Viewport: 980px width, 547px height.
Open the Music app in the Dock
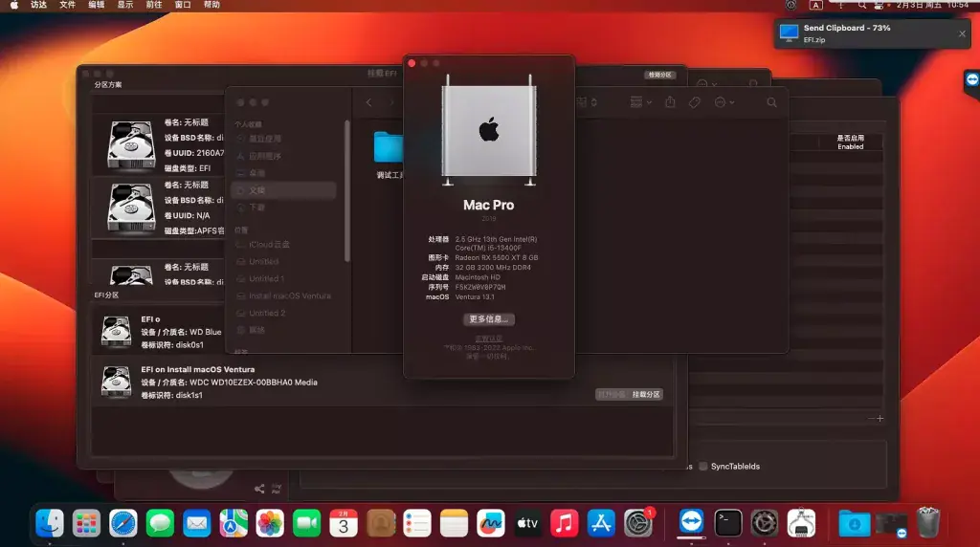point(564,523)
